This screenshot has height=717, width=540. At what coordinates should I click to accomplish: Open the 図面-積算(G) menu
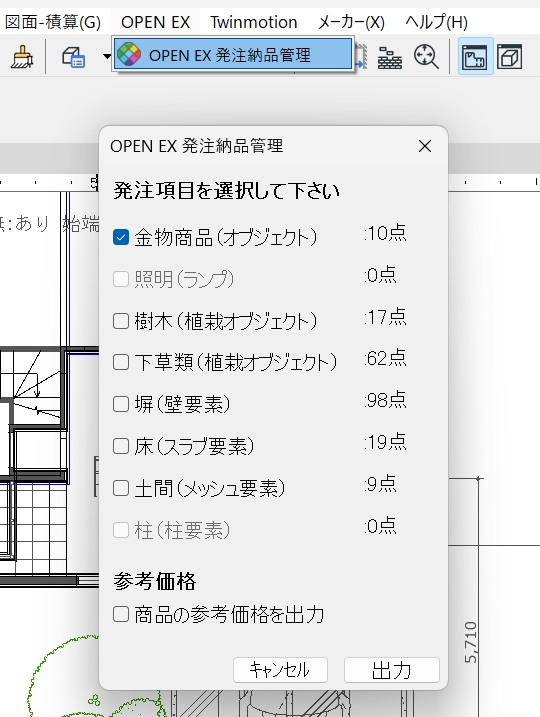click(53, 22)
